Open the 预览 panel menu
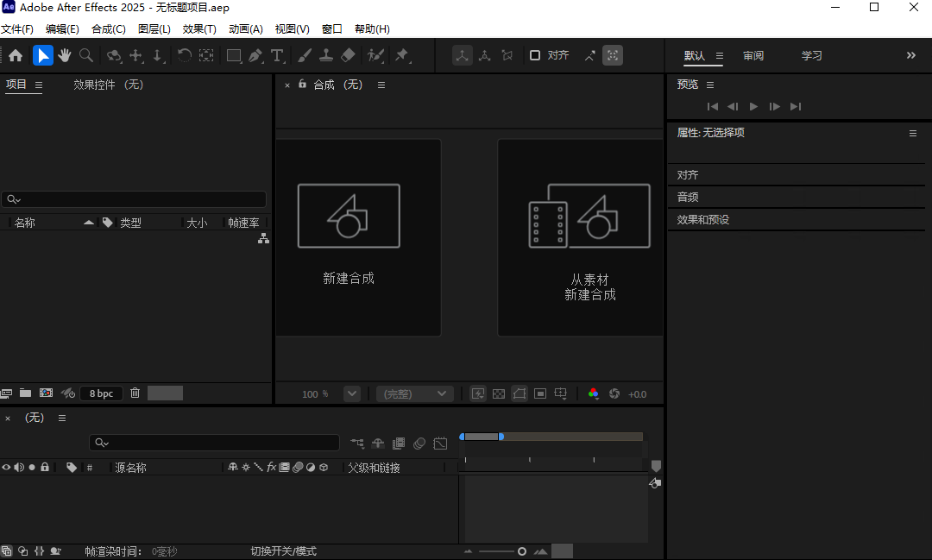932x560 pixels. coord(709,85)
